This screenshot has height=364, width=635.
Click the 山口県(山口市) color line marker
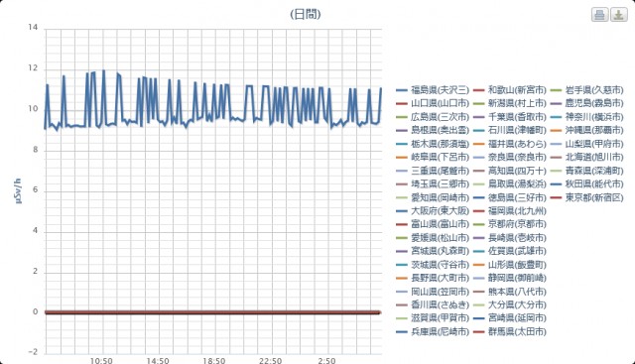402,104
